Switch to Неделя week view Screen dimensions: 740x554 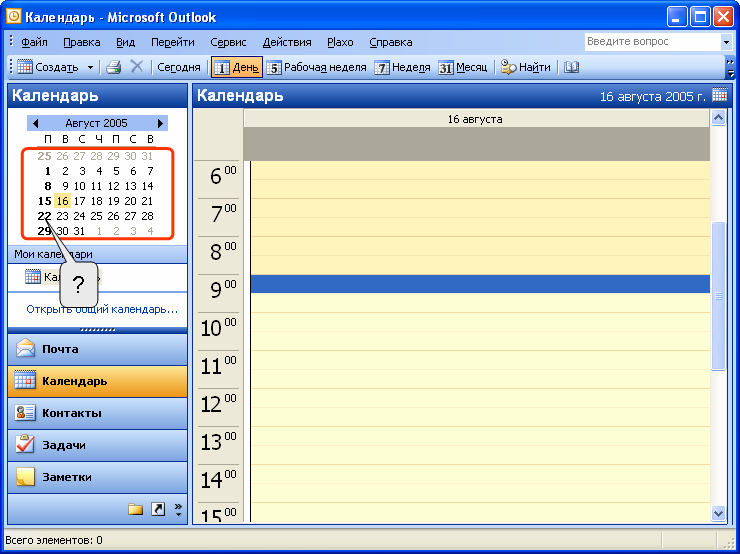click(403, 67)
